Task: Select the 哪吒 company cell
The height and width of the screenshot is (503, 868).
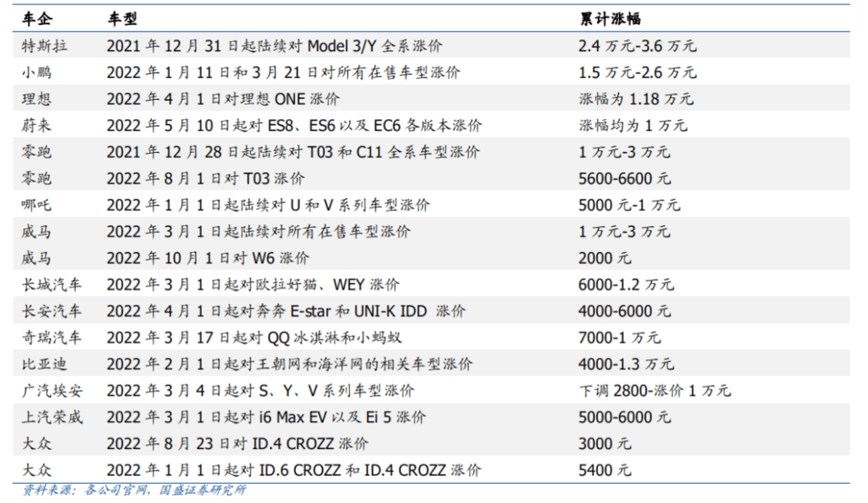Action: pyautogui.click(x=37, y=205)
